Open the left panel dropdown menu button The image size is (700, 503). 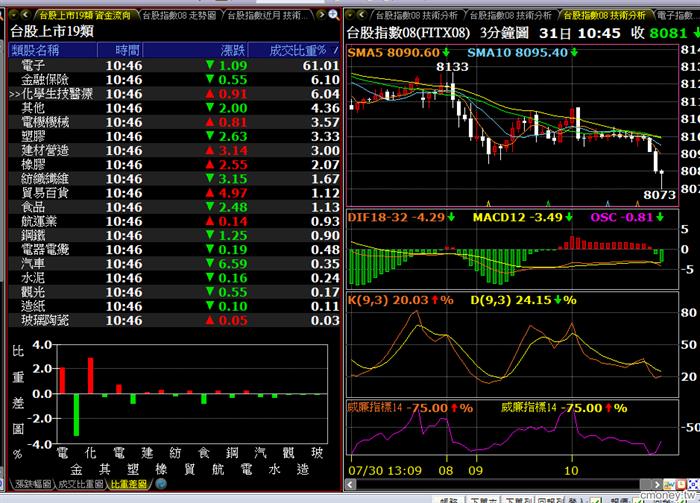[13, 15]
